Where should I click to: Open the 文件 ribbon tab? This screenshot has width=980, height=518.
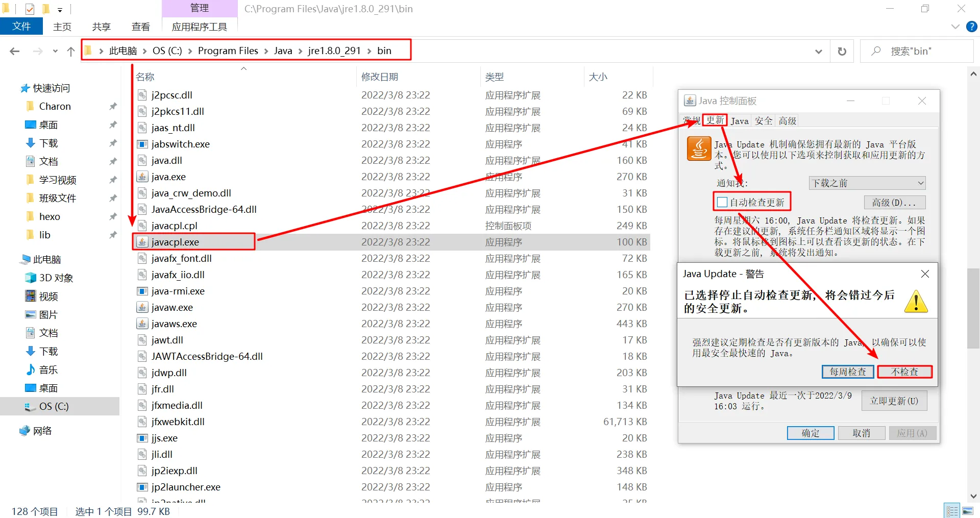(x=21, y=27)
